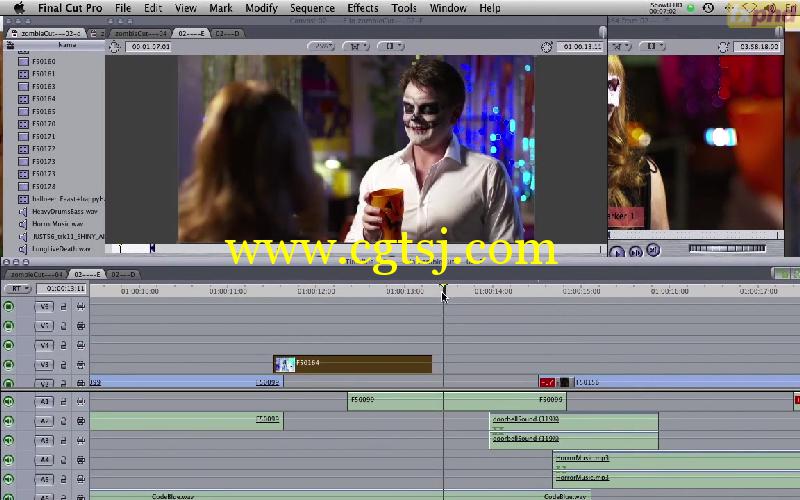Select the F50164 clip on track V3
Screen dimensions: 800x500
pos(353,364)
